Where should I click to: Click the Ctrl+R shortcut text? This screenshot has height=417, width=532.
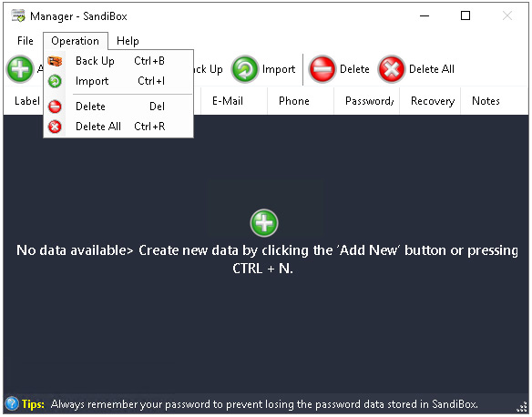pyautogui.click(x=149, y=127)
